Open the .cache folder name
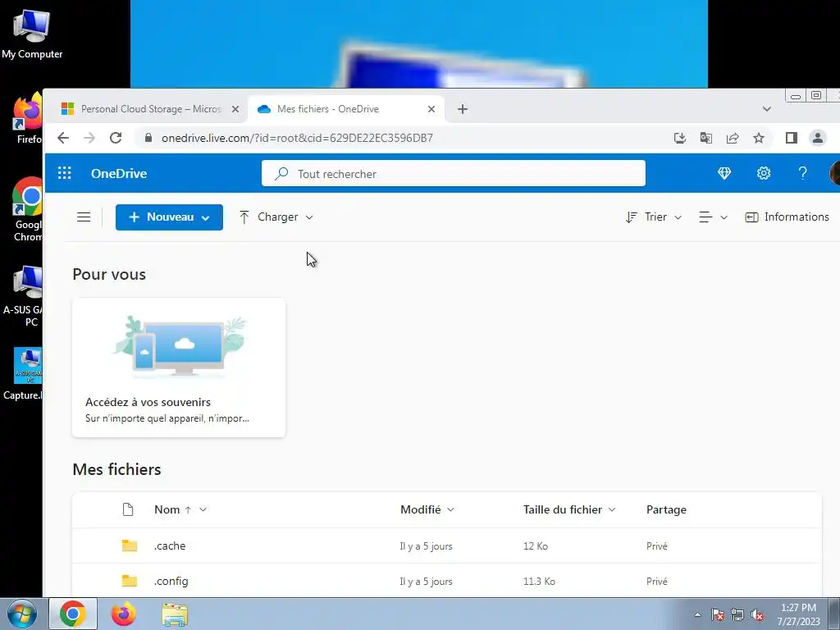This screenshot has height=630, width=840. 170,546
